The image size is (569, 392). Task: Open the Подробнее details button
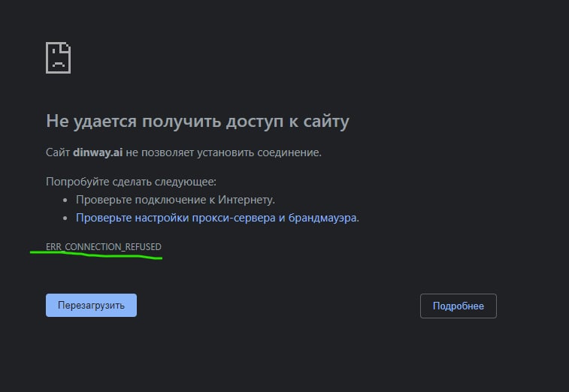coord(459,306)
